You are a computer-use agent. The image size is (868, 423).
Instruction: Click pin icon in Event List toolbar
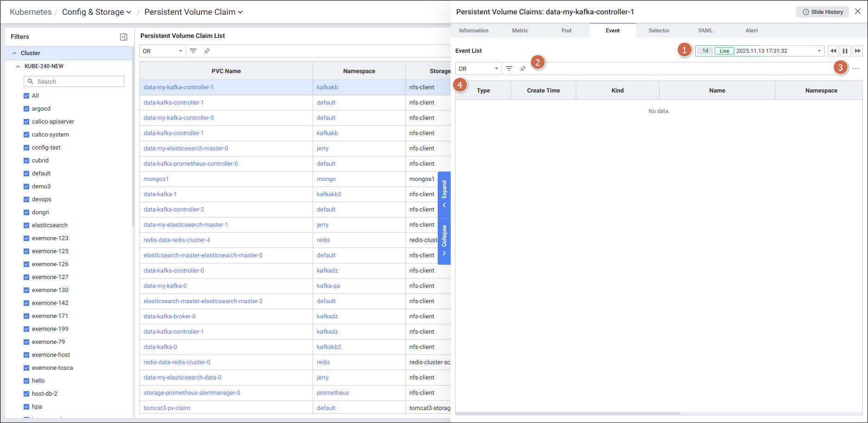coord(523,68)
